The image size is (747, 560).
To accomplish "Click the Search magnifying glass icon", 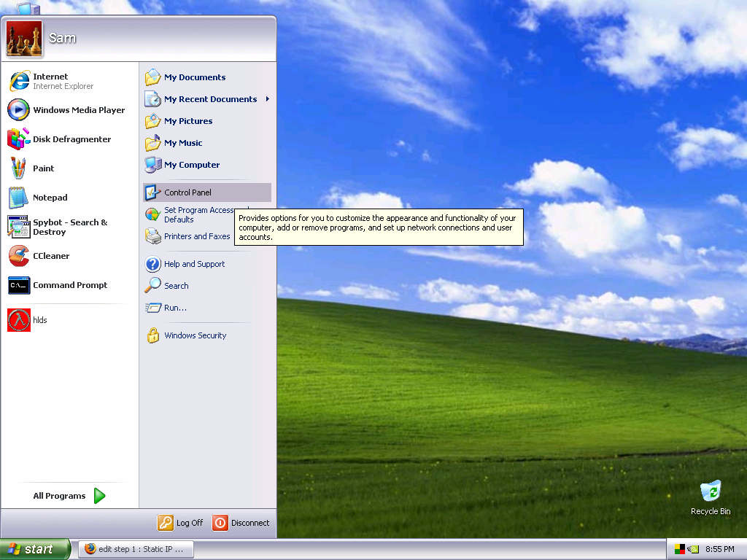I will 153,286.
